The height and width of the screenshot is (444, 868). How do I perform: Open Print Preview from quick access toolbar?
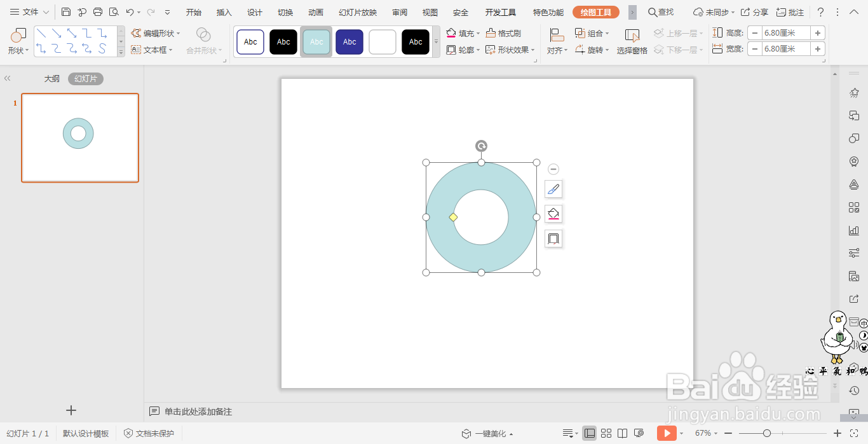click(114, 12)
